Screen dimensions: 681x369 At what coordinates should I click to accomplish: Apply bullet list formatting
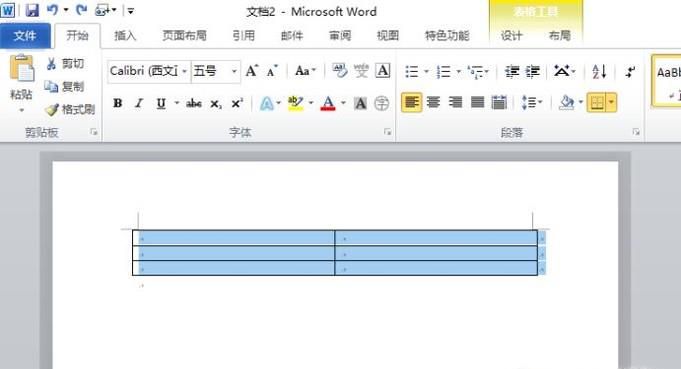411,71
